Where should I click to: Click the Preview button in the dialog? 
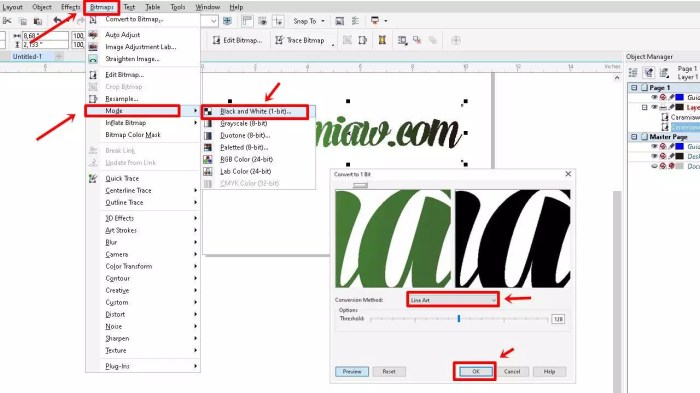(x=352, y=372)
